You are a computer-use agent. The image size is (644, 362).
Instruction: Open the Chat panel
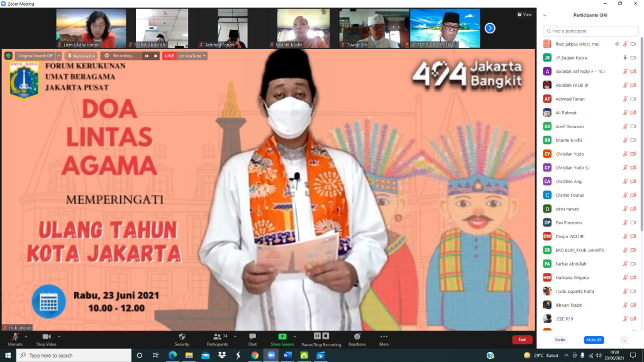point(252,338)
